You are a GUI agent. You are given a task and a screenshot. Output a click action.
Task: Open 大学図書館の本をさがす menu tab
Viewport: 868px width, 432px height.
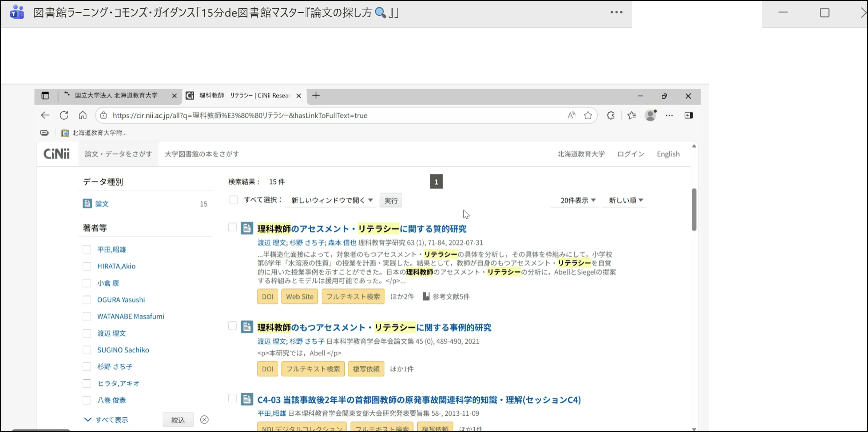coord(202,154)
